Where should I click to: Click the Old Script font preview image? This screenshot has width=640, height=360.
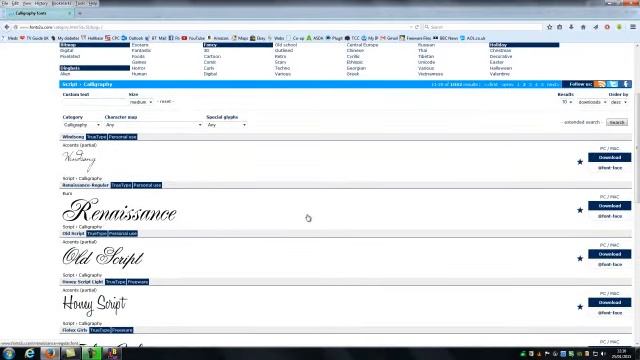[103, 257]
